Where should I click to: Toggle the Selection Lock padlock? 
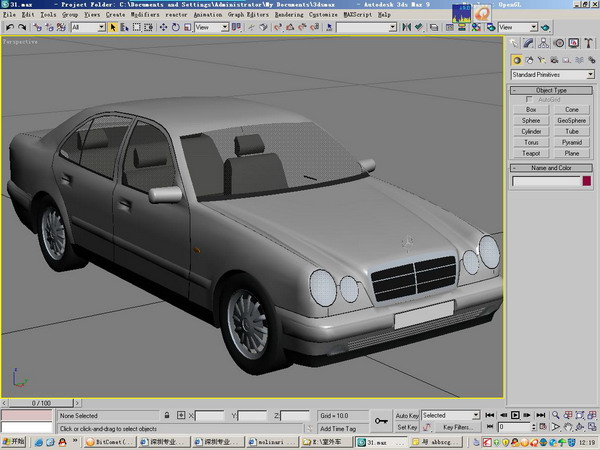pyautogui.click(x=167, y=415)
